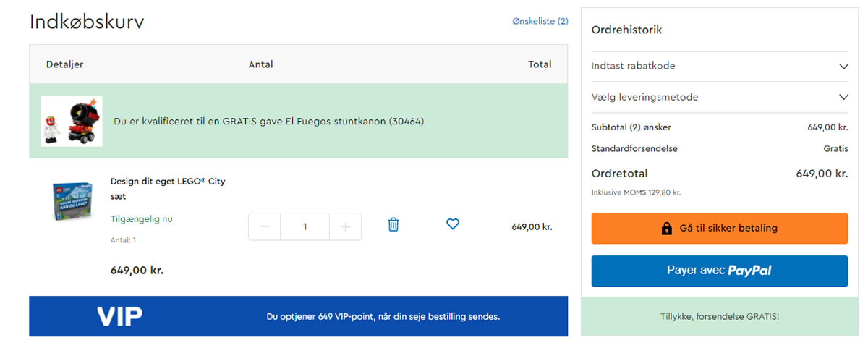Open the Ønskeliste (2) link
868x348 pixels.
(540, 22)
